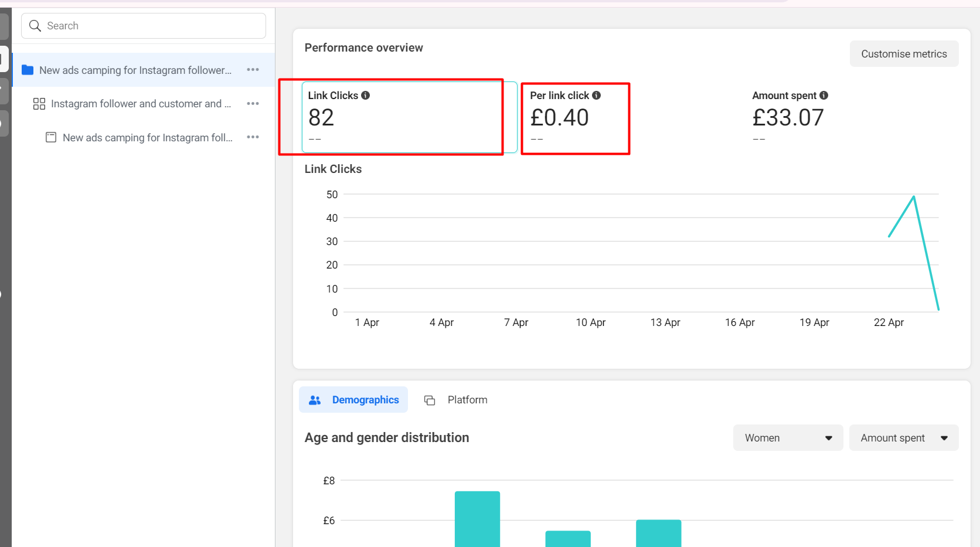Click the blue campaign folder icon

tap(28, 70)
